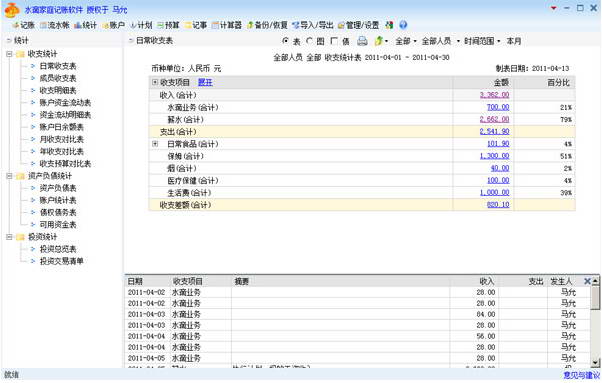Click the detail list scrollbar thumb
The image size is (602, 383).
pos(595,297)
